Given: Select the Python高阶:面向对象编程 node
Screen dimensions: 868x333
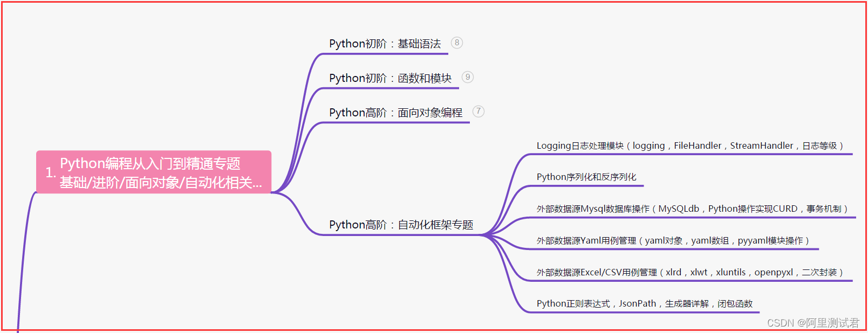Looking at the screenshot, I should [x=396, y=113].
